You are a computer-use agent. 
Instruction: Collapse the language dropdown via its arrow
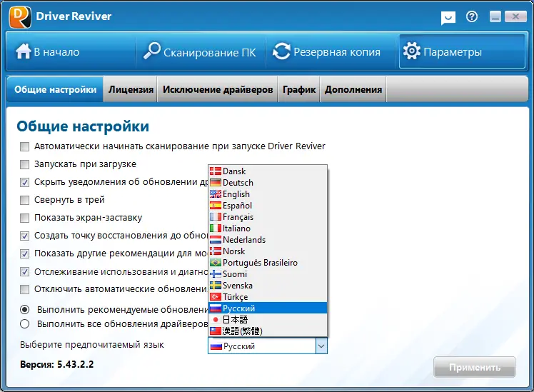click(x=321, y=346)
